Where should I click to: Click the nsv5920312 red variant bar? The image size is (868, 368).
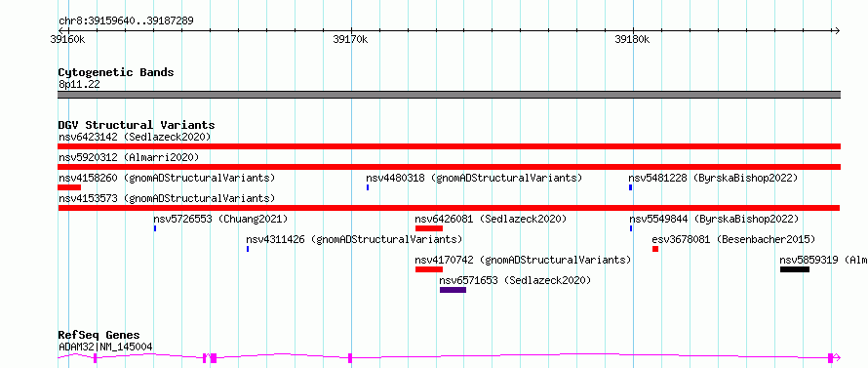(x=449, y=167)
